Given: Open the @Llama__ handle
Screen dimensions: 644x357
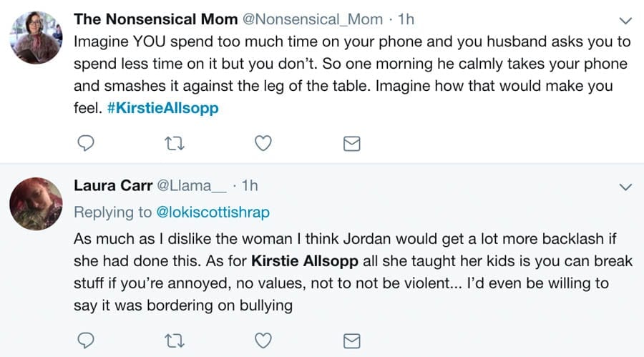Looking at the screenshot, I should click(192, 186).
